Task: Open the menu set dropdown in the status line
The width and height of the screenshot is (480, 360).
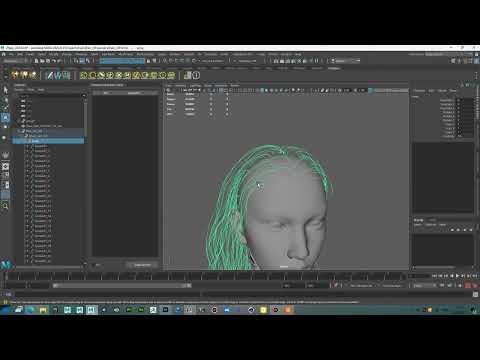Action: tap(14, 61)
